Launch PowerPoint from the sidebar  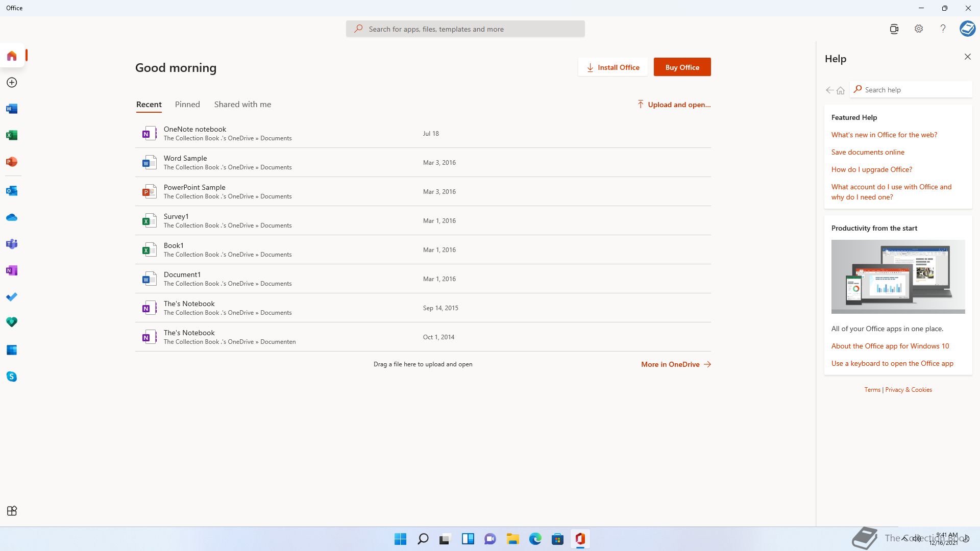(12, 162)
